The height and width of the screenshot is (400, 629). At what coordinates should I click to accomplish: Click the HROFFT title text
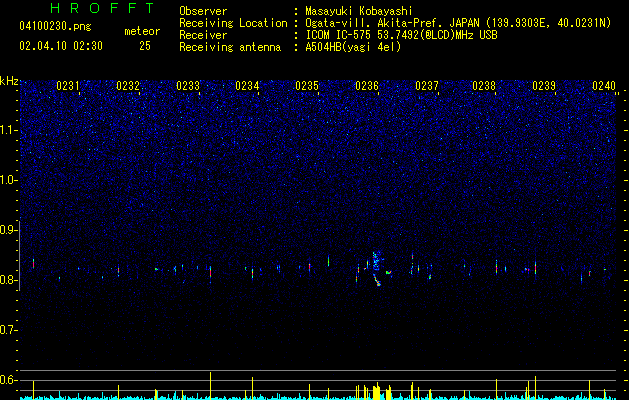(x=103, y=8)
